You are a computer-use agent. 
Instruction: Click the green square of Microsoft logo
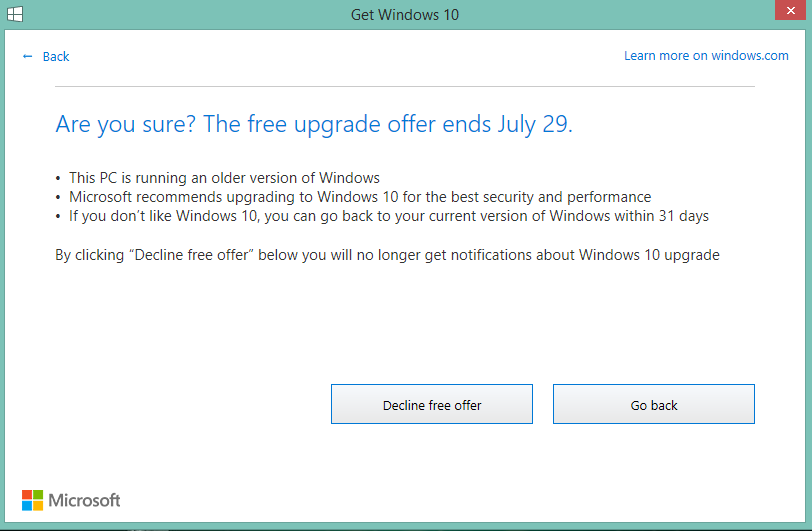pos(38,494)
